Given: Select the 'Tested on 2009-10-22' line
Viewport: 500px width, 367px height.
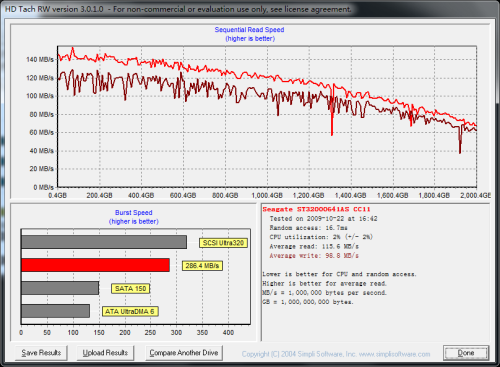Looking at the screenshot, I should point(323,219).
